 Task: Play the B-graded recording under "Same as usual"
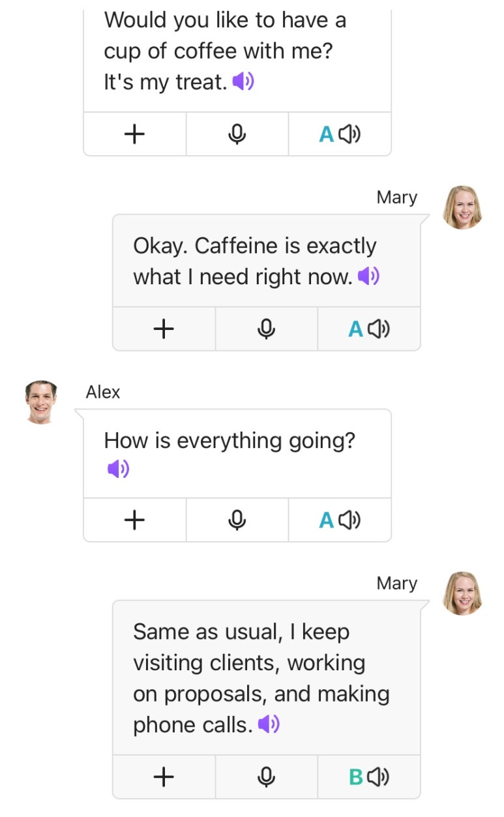click(369, 777)
